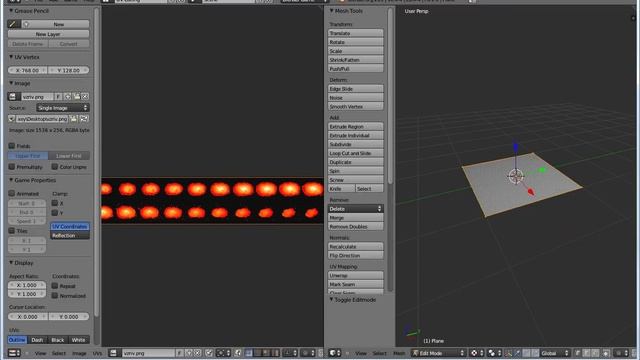Open Source dropdown showing Single Image
This screenshot has height=360, width=640.
pos(62,108)
